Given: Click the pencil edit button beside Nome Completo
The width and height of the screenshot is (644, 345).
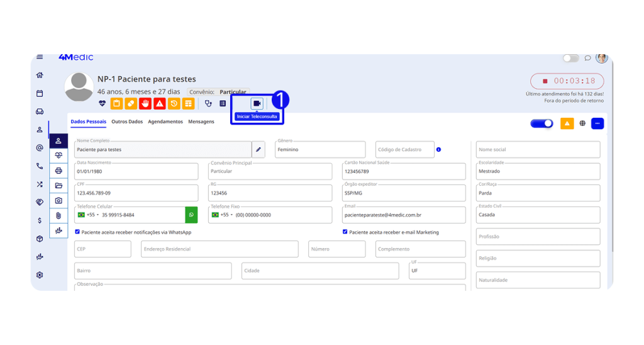Looking at the screenshot, I should click(258, 150).
